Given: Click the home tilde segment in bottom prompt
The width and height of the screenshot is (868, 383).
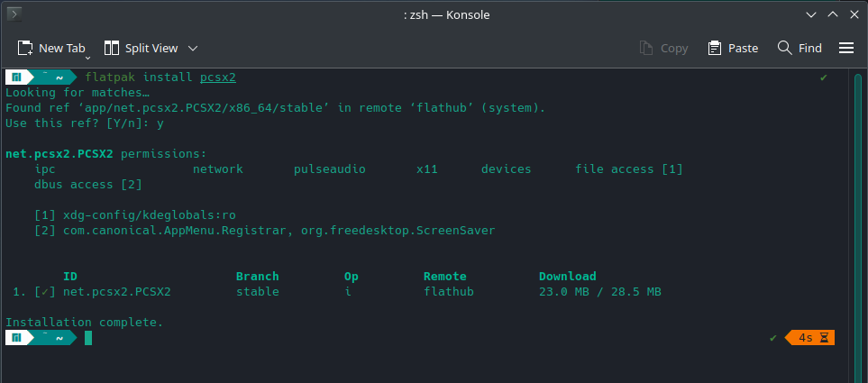Looking at the screenshot, I should tap(59, 338).
